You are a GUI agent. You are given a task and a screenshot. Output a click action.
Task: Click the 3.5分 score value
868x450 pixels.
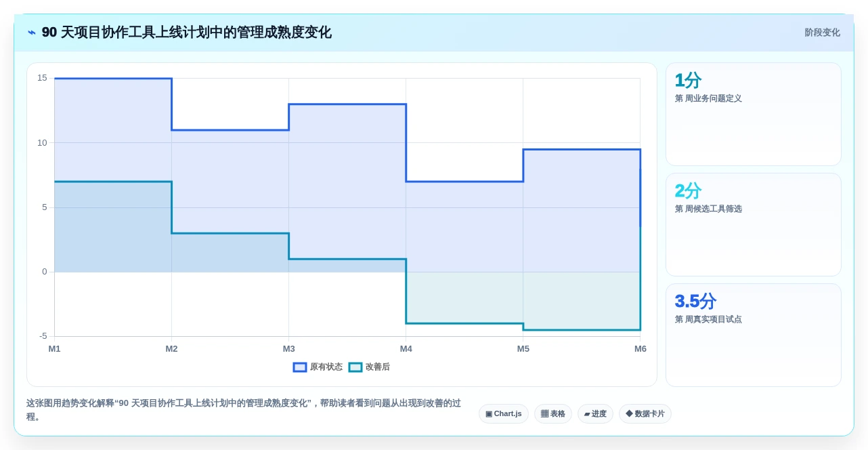(695, 302)
